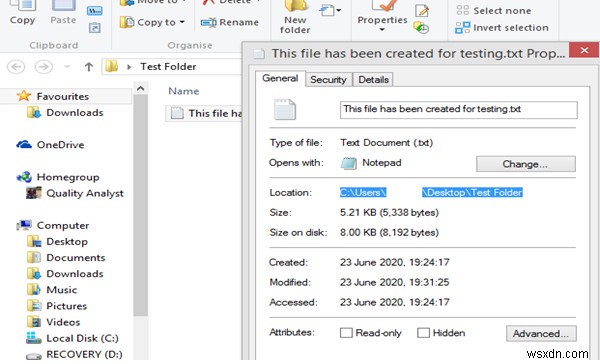Sort by the Name column header

coord(184,91)
